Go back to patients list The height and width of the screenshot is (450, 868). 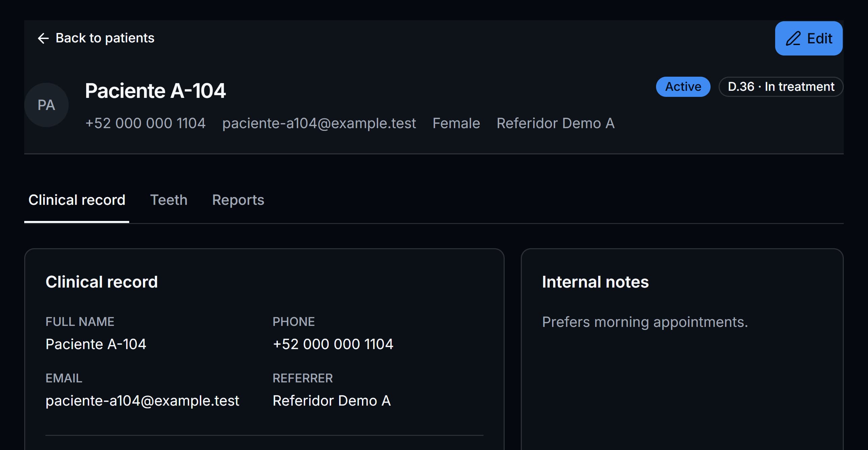coord(96,38)
